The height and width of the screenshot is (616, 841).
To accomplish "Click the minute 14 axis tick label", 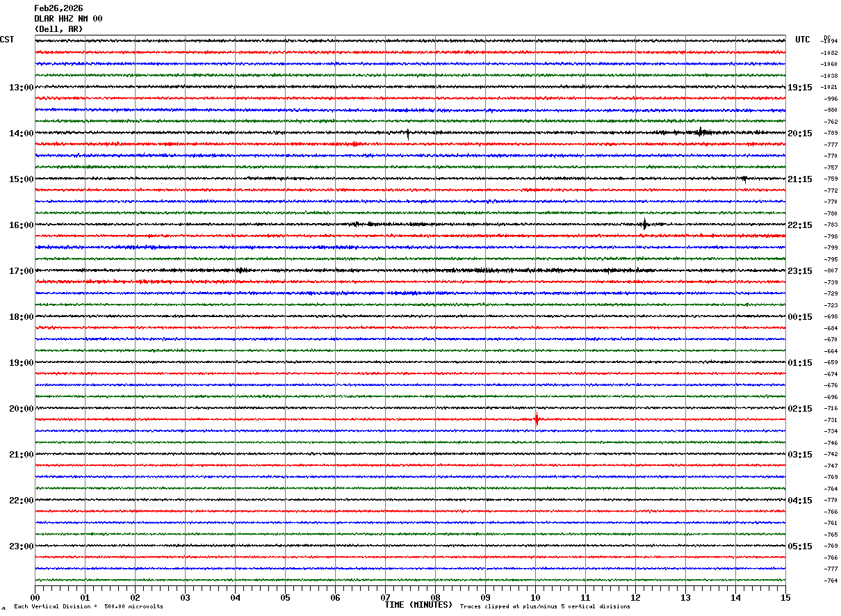I will pyautogui.click(x=735, y=597).
